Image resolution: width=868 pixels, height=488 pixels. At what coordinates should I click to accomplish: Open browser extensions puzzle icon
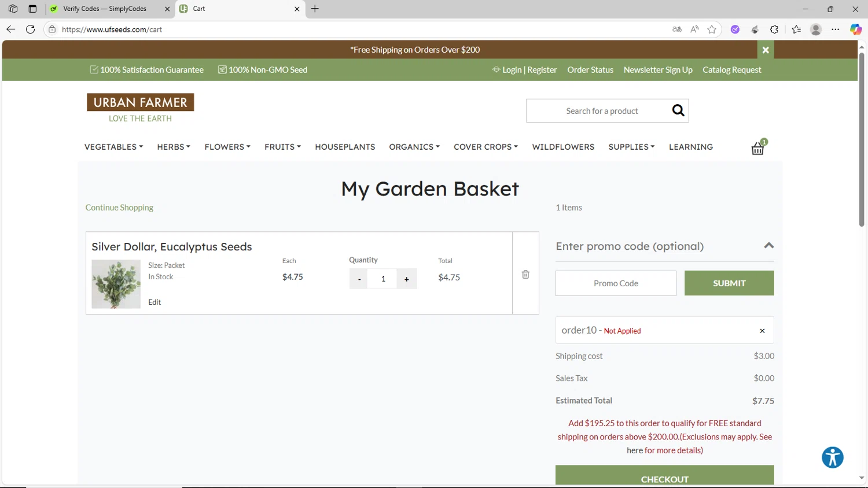coord(774,29)
